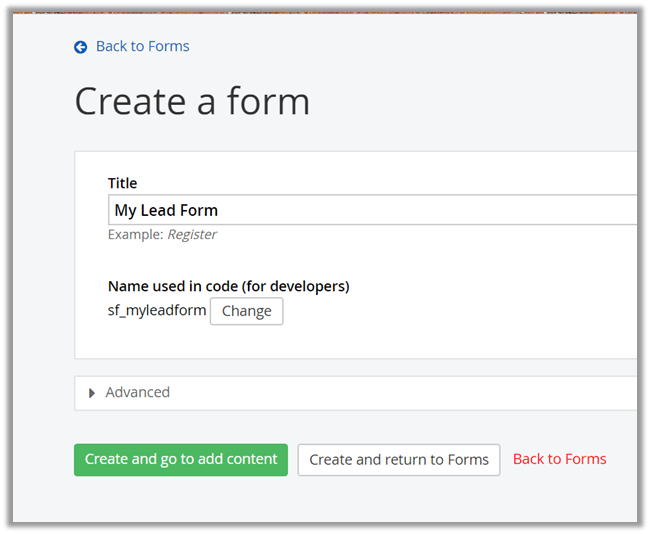This screenshot has height=534, width=650.
Task: Click the back arrow circle icon
Action: tap(81, 47)
